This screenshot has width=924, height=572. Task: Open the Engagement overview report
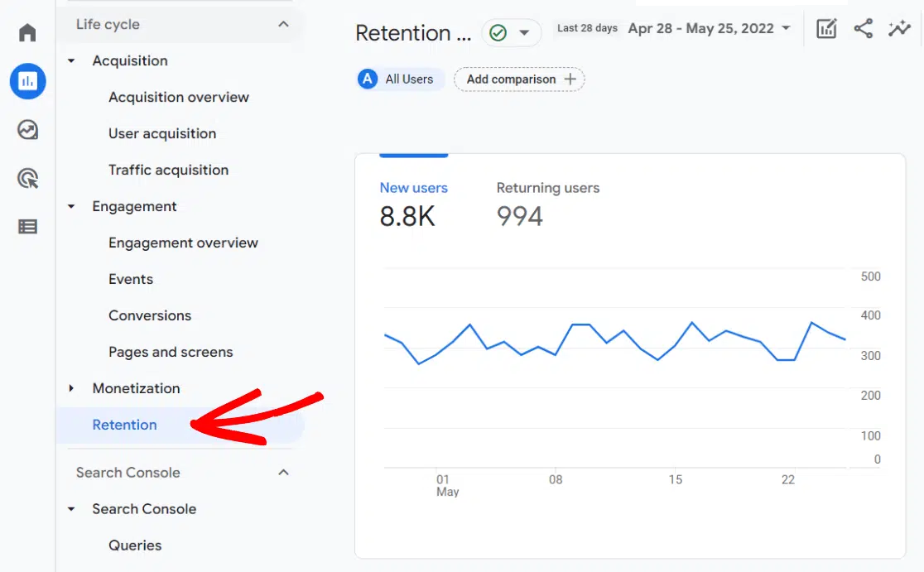coord(183,243)
